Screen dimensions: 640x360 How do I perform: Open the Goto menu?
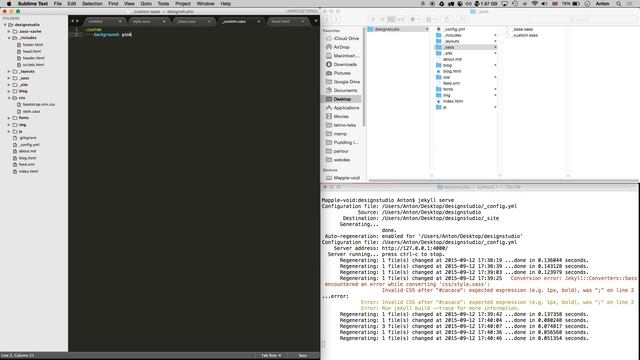click(146, 4)
